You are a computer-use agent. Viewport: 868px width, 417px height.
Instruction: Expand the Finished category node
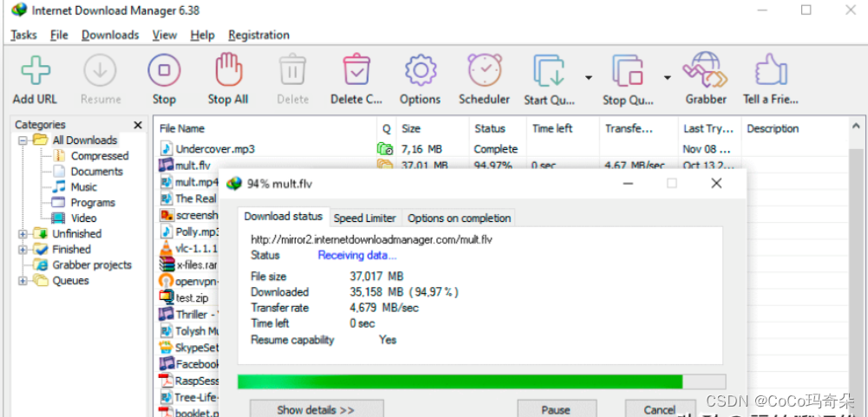[23, 249]
